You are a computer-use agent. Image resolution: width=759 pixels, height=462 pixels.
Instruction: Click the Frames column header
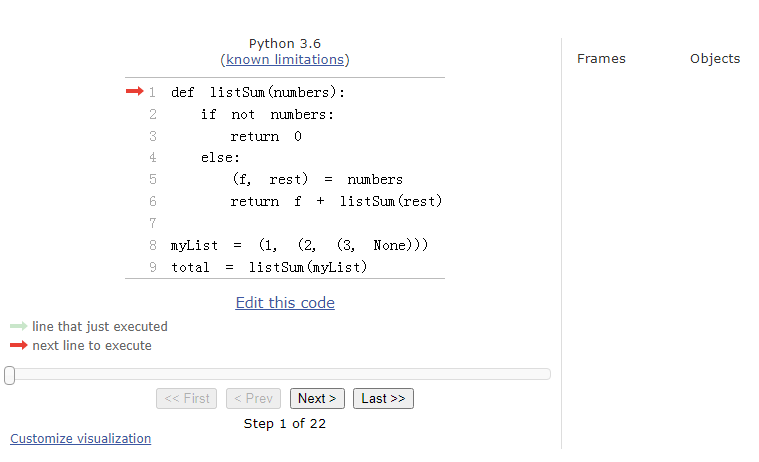[601, 59]
